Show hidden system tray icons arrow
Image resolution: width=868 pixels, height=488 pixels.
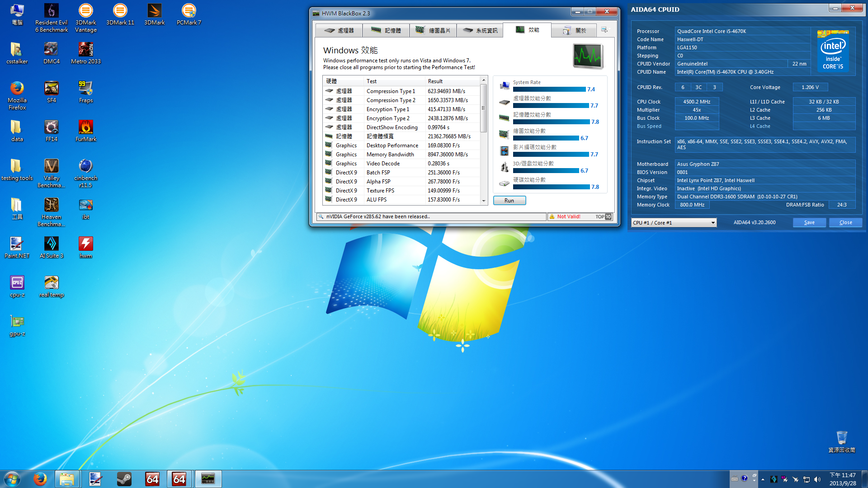[763, 479]
